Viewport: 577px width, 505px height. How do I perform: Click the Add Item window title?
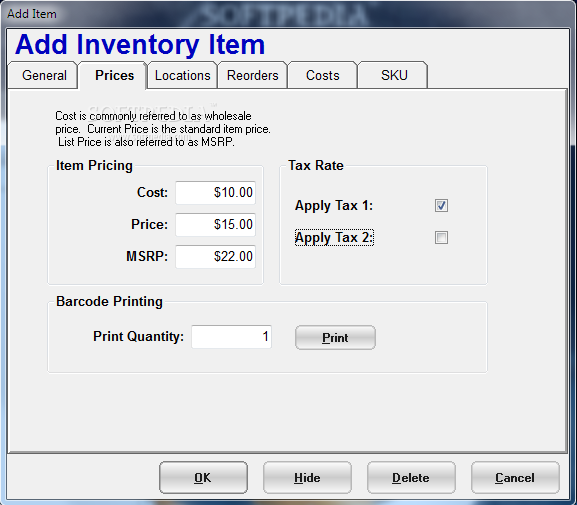tap(32, 14)
